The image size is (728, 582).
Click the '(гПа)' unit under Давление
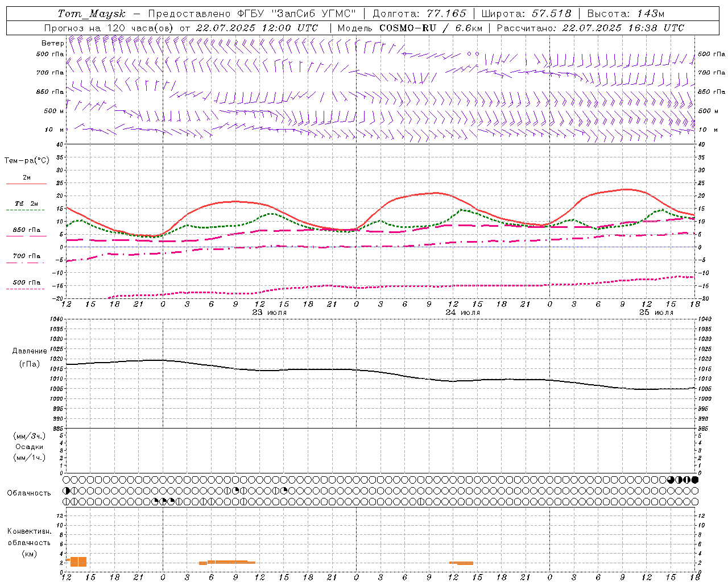(30, 364)
